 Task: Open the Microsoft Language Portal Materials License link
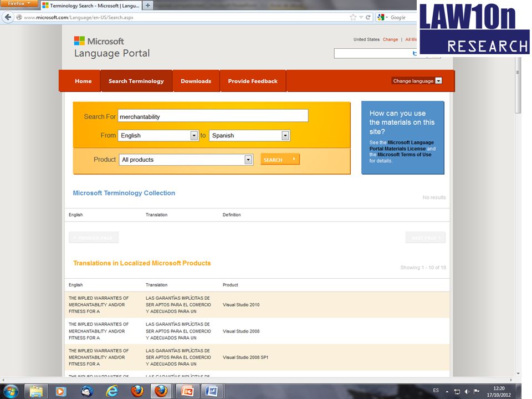point(401,146)
